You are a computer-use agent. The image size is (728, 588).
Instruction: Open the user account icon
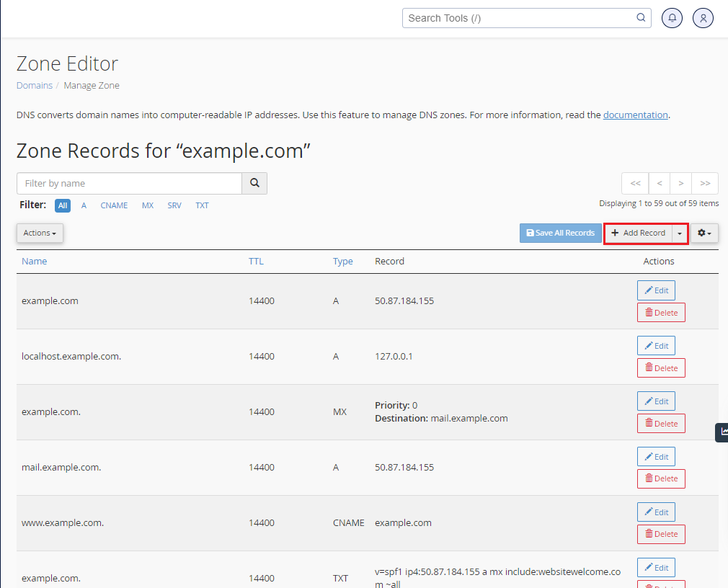[x=703, y=18]
